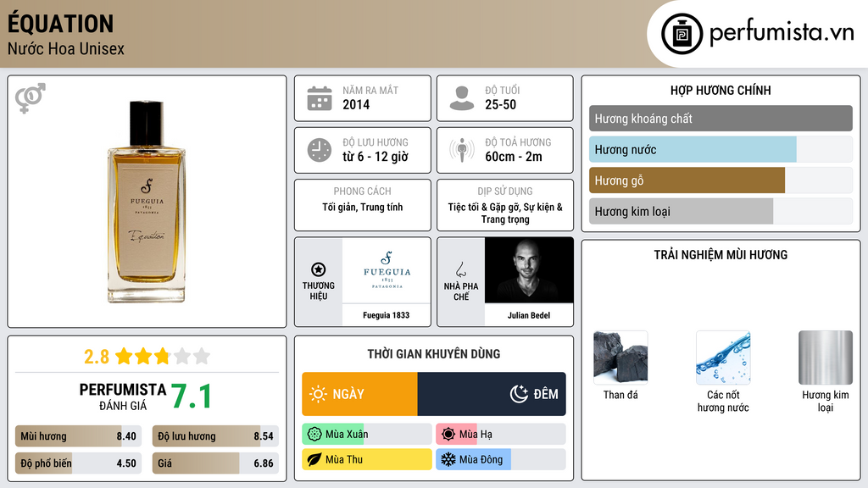Click the launch year value 2014
Image resolution: width=868 pixels, height=488 pixels.
356,105
